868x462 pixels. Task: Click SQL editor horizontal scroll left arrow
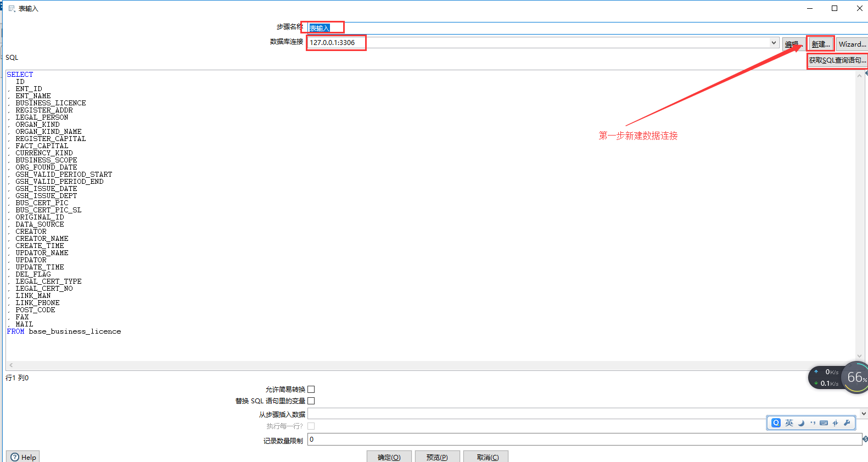(x=11, y=365)
